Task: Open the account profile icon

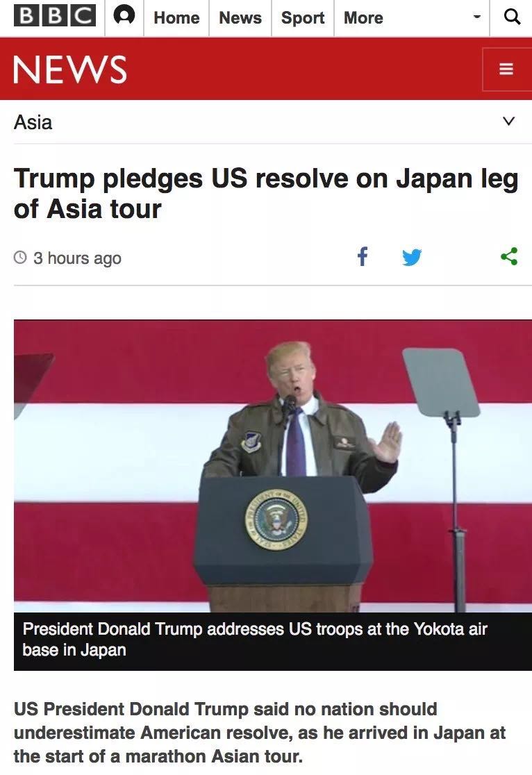Action: (x=124, y=16)
